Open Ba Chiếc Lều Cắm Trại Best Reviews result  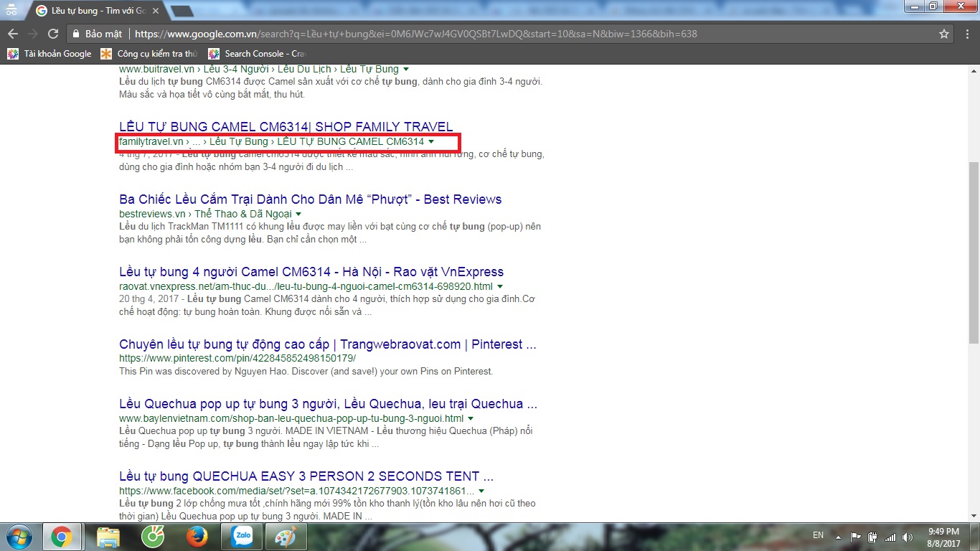coord(310,199)
